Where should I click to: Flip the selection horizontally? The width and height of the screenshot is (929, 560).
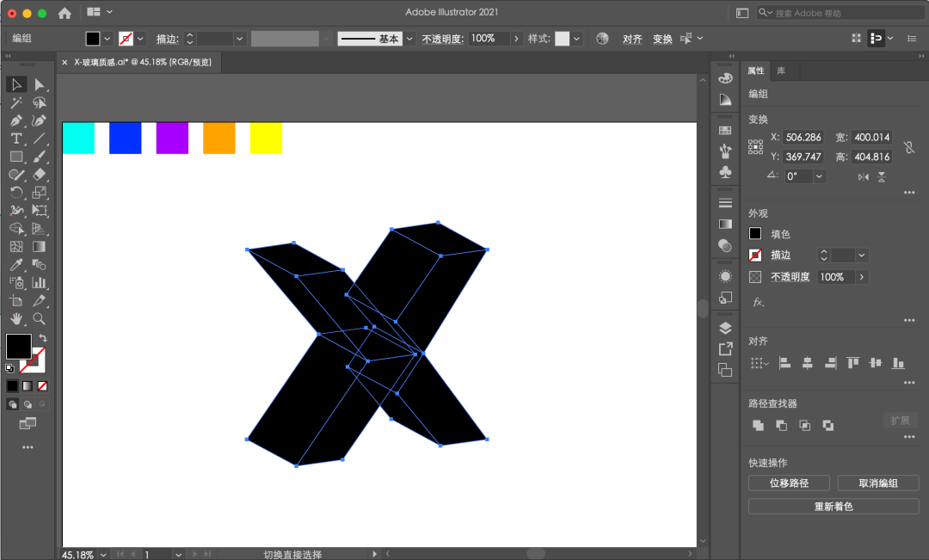click(x=864, y=176)
